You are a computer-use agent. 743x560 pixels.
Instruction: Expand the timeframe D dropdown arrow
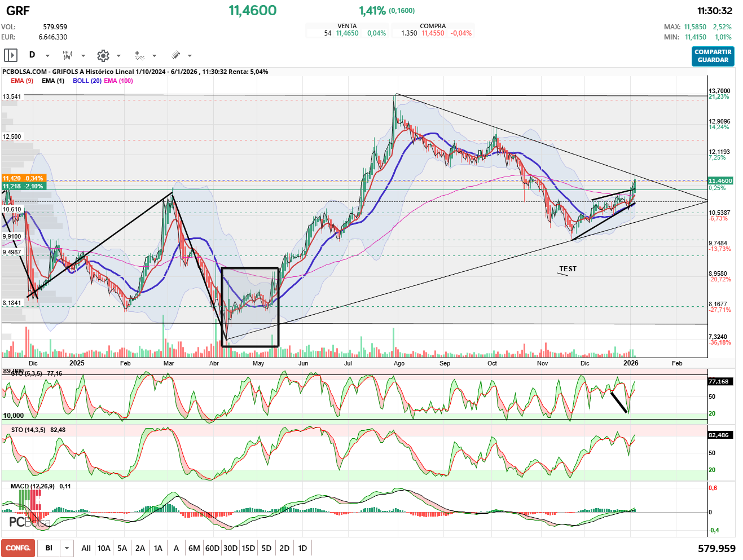click(x=48, y=56)
